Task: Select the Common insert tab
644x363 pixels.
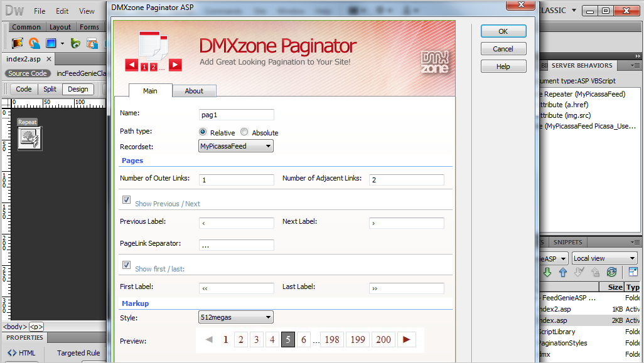Action: click(26, 27)
